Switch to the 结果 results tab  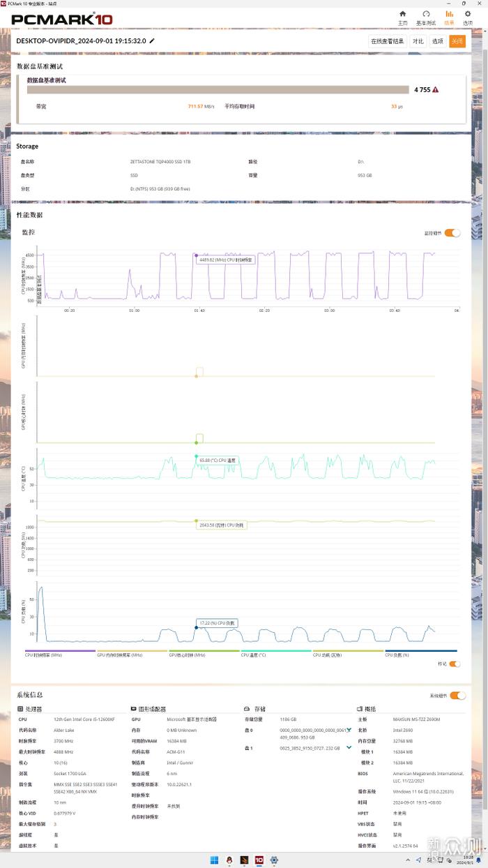coord(449,17)
